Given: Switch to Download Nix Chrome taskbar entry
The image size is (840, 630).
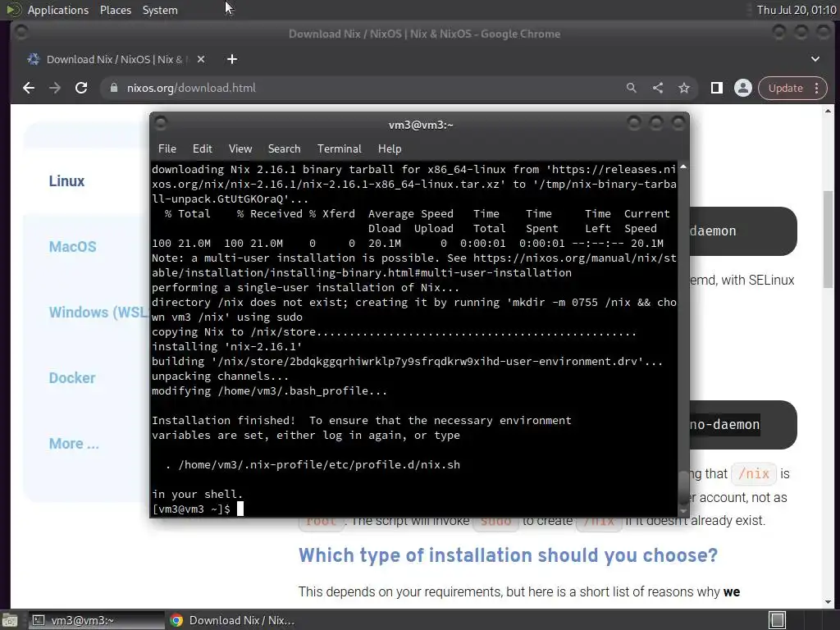Looking at the screenshot, I should pos(233,620).
